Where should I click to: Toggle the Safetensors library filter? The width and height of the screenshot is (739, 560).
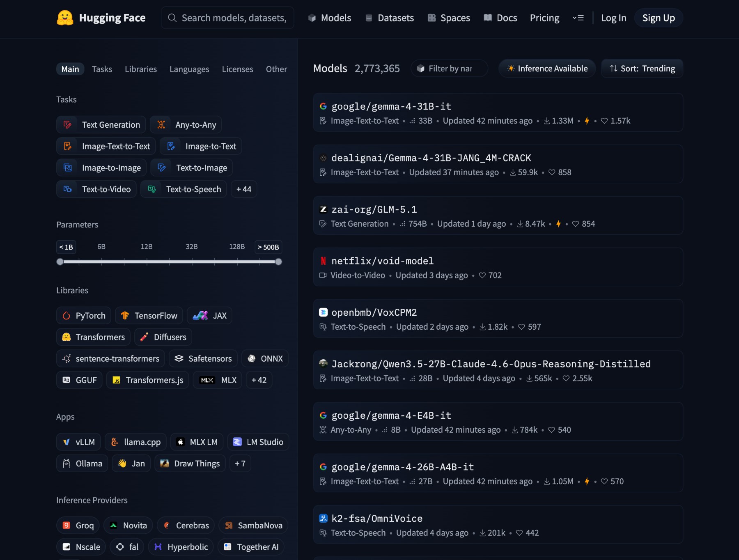click(203, 359)
